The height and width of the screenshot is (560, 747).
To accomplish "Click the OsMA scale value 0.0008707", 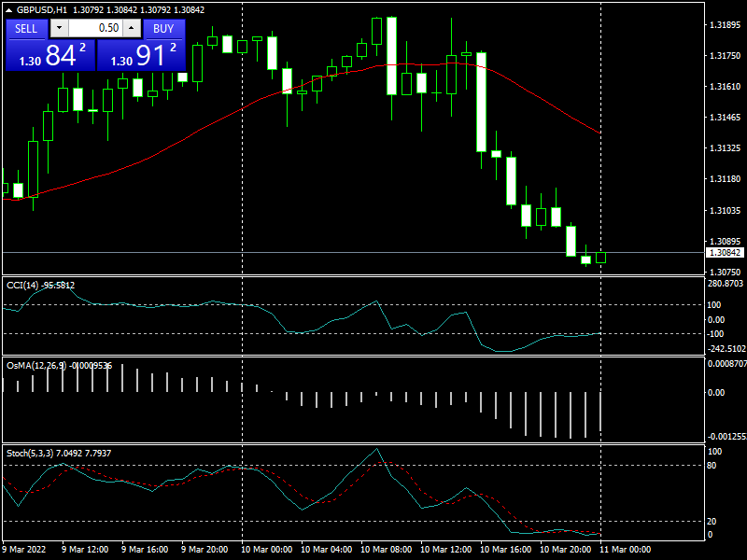I will coord(727,363).
